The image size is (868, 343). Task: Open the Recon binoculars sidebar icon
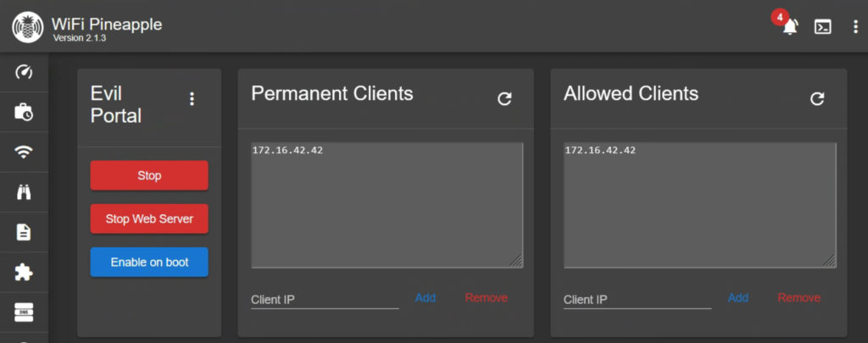click(x=24, y=192)
